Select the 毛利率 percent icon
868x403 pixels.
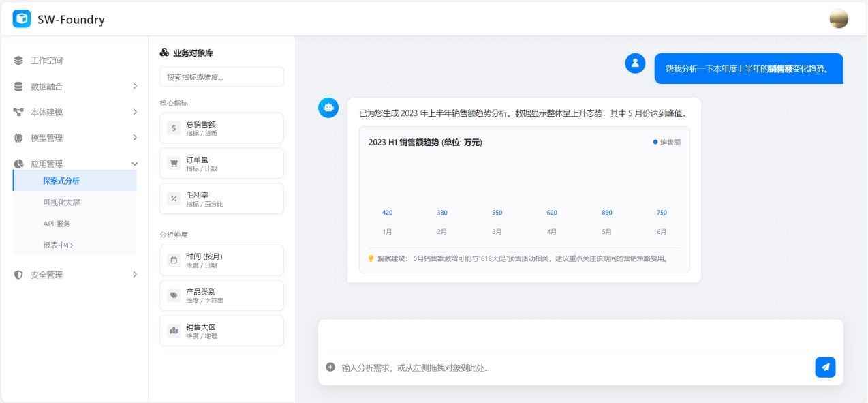coord(174,198)
